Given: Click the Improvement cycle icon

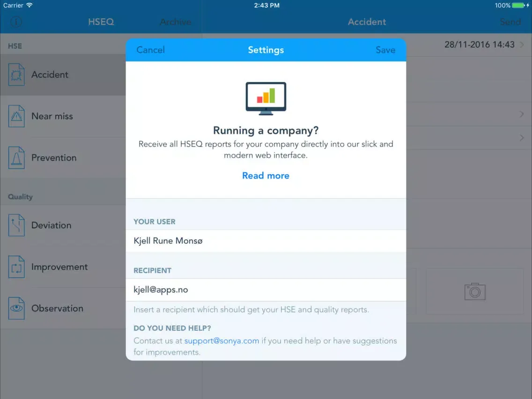Looking at the screenshot, I should click(16, 267).
